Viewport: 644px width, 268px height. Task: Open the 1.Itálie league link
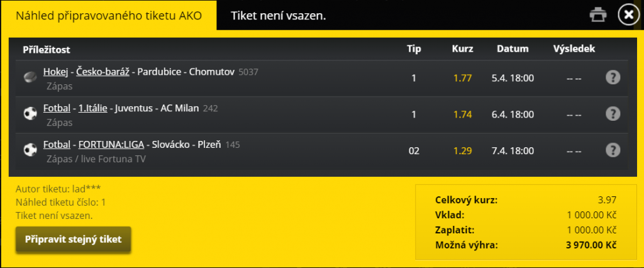91,108
